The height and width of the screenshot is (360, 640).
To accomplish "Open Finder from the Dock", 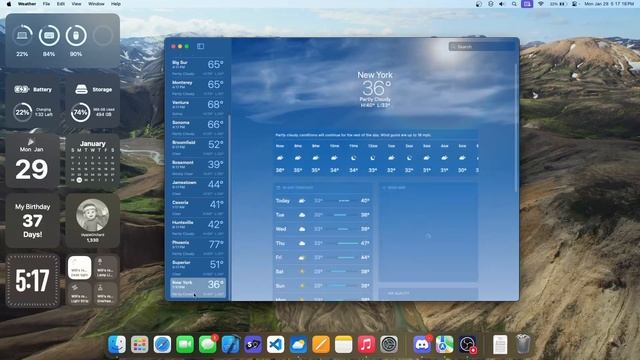I will pyautogui.click(x=117, y=344).
